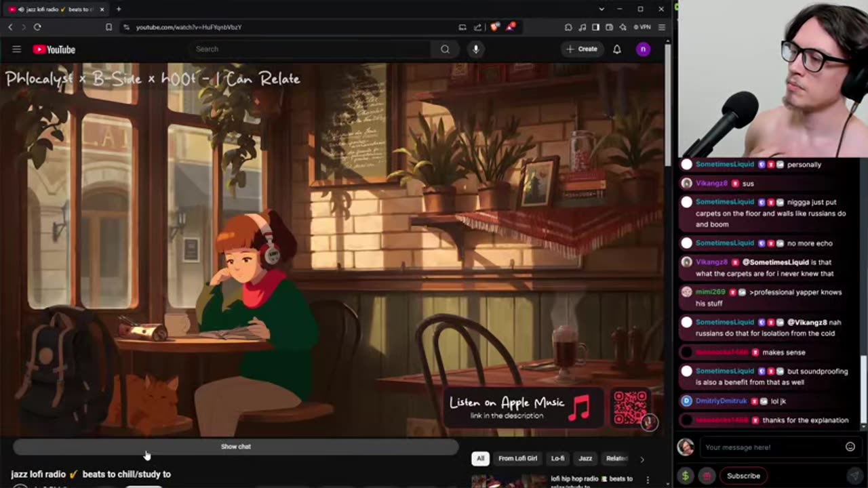Image resolution: width=868 pixels, height=488 pixels.
Task: Reload the YouTube page
Action: [x=37, y=27]
